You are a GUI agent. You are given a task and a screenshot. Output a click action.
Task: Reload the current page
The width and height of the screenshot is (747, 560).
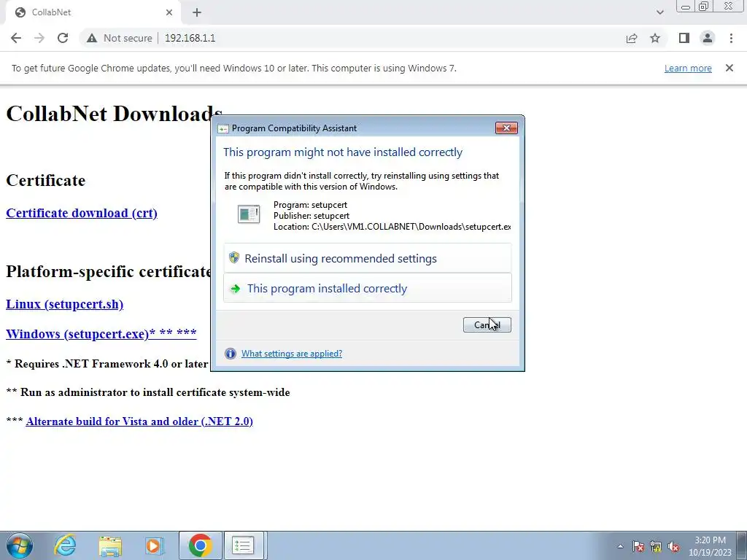[63, 38]
